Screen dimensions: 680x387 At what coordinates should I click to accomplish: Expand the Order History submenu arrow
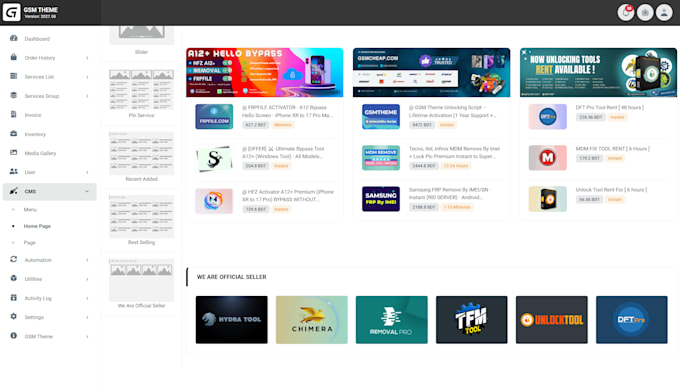coord(87,58)
